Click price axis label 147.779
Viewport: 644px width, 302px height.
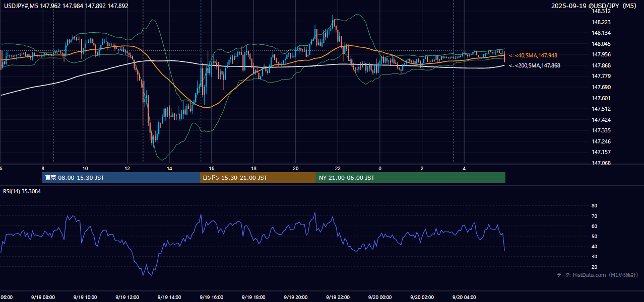coord(601,76)
